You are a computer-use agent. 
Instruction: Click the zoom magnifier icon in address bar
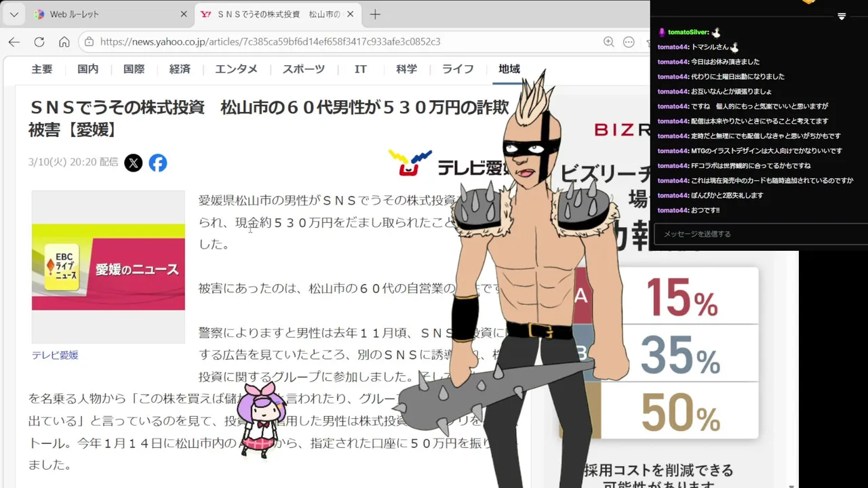point(608,41)
